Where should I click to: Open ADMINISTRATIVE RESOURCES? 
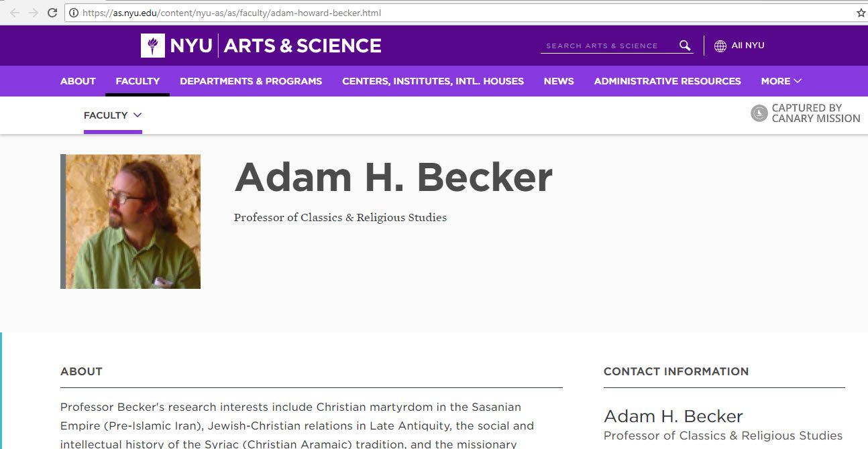667,81
